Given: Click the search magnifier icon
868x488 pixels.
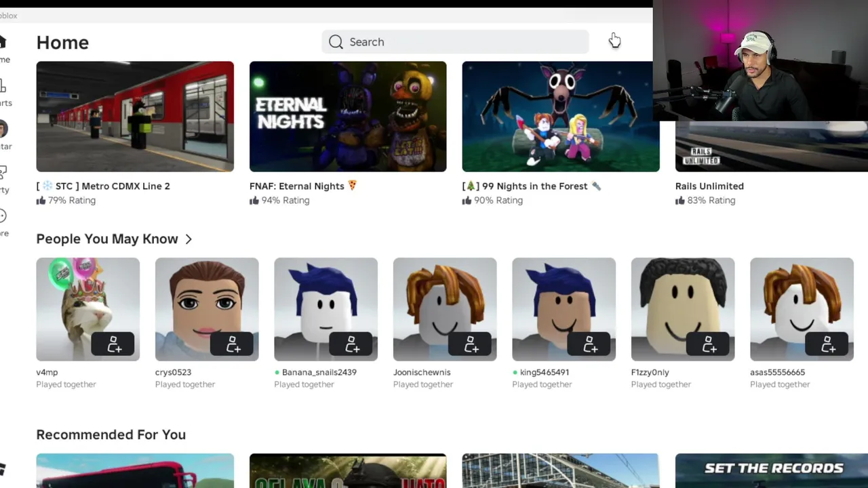Looking at the screenshot, I should (336, 42).
